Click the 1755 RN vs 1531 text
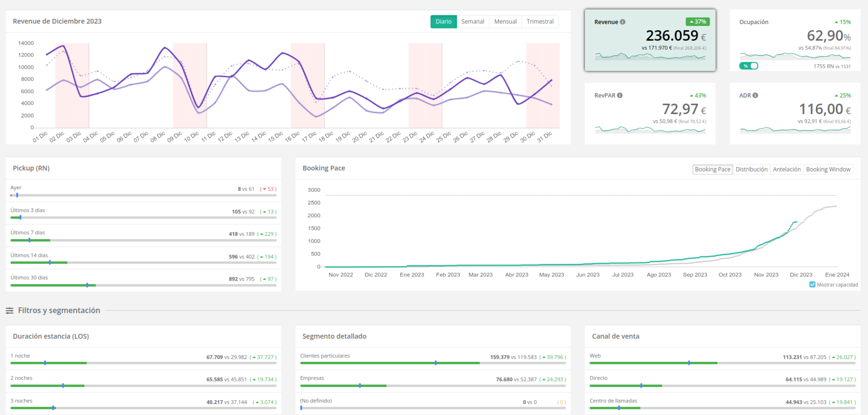This screenshot has width=868, height=415. tap(832, 66)
